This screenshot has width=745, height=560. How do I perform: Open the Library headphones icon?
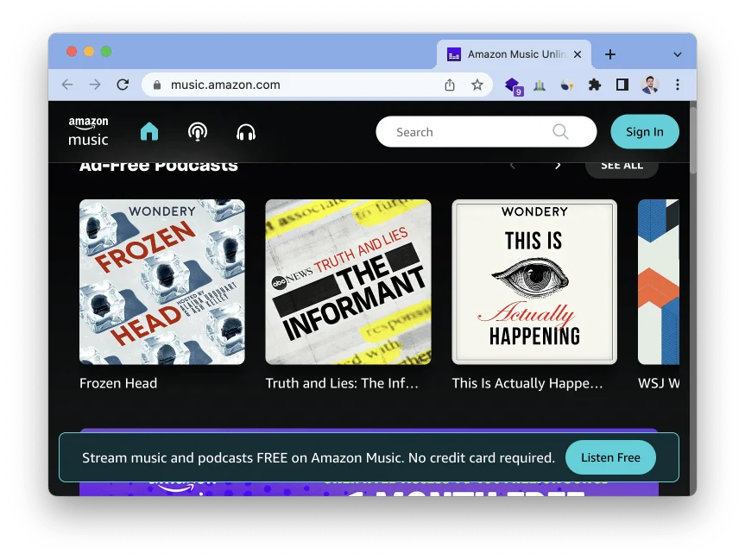pyautogui.click(x=246, y=132)
